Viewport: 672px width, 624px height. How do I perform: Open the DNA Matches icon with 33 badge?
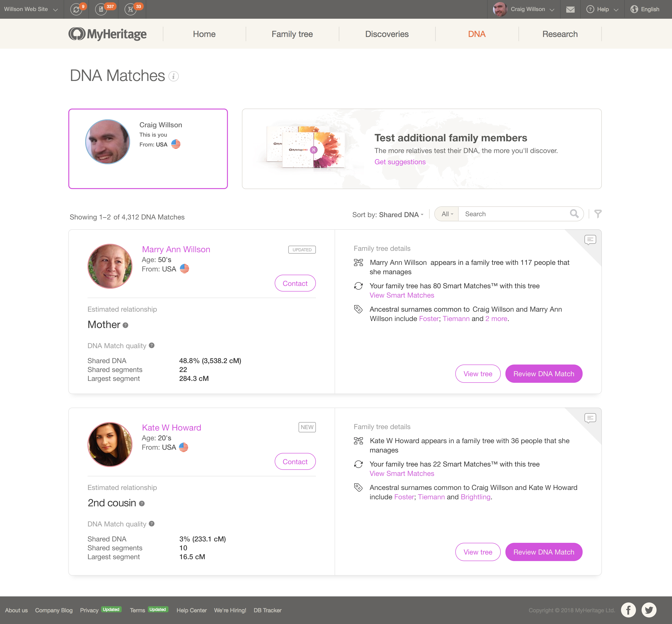coord(130,9)
